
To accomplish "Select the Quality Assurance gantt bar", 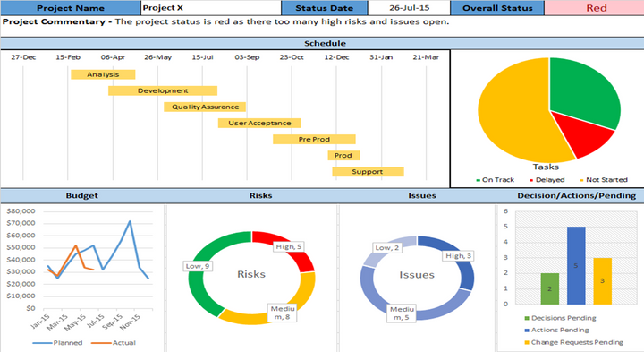I will click(205, 107).
